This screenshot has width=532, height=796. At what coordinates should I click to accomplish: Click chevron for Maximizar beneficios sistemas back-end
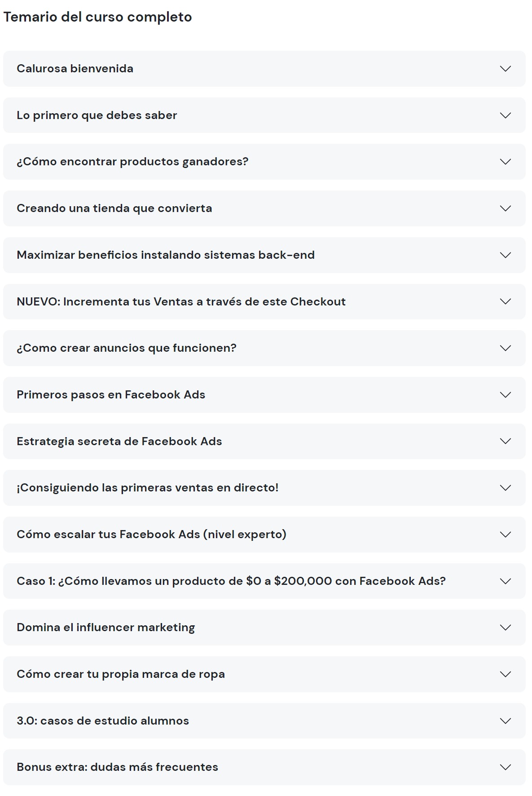(505, 255)
